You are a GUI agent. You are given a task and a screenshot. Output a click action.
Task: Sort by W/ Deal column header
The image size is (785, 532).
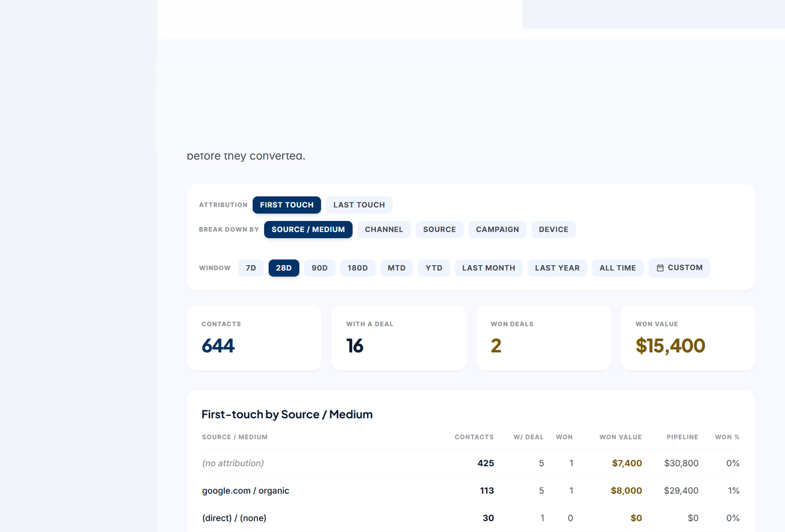[x=528, y=437]
